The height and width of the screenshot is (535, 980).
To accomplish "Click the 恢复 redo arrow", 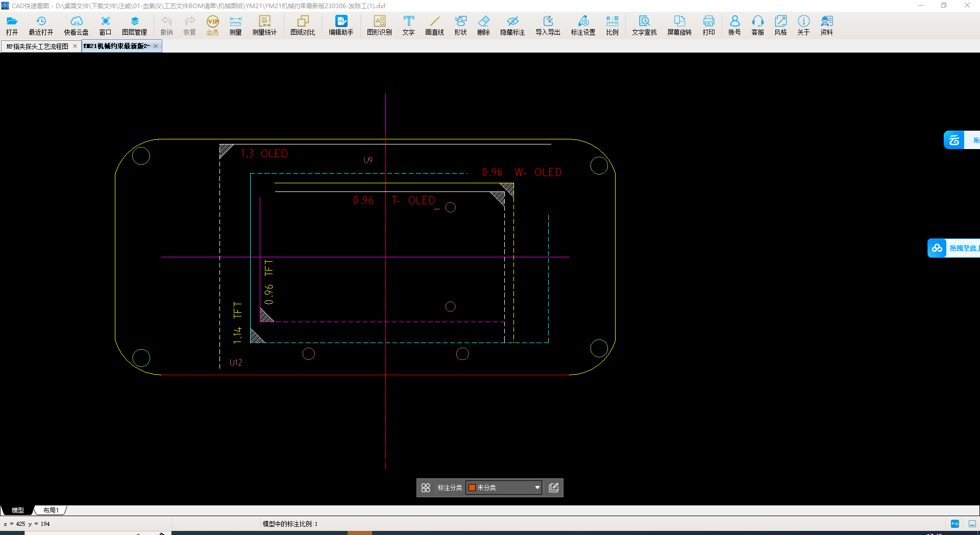I will [189, 25].
